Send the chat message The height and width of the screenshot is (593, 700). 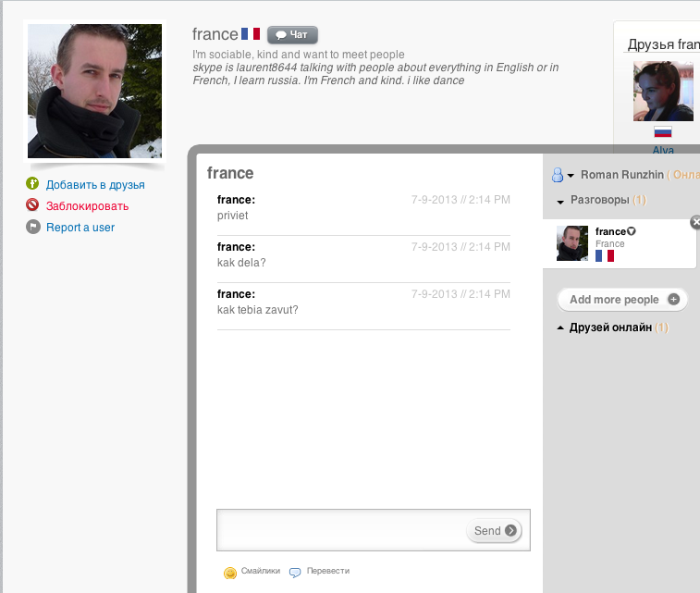(494, 530)
